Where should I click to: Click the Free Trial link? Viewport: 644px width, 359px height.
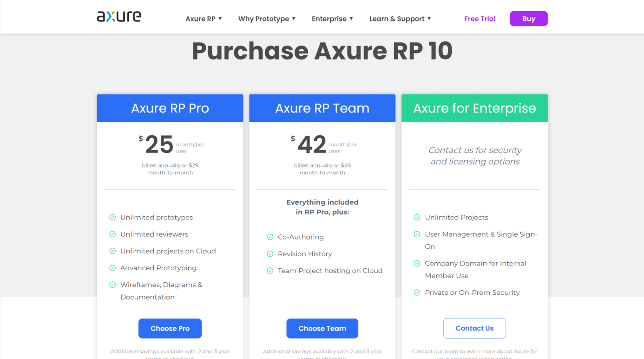480,19
